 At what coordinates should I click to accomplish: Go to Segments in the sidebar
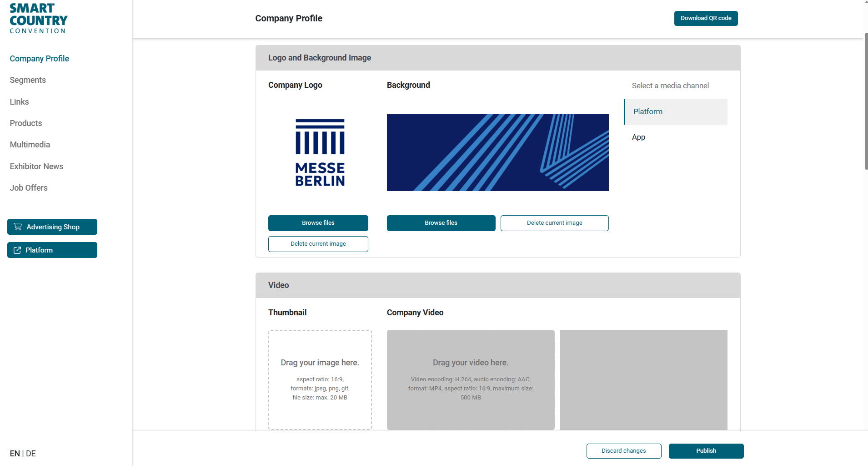(x=28, y=80)
